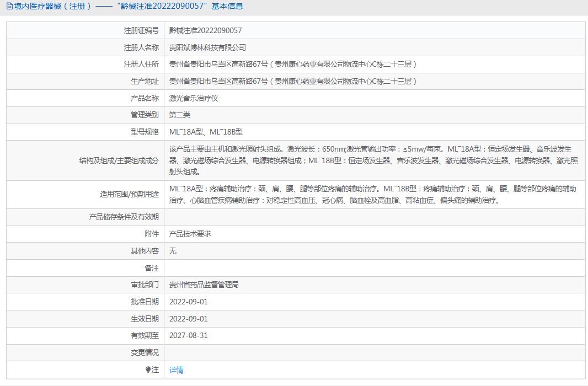Open the 详情 link
Screen dimensions: 588x386
tap(176, 370)
